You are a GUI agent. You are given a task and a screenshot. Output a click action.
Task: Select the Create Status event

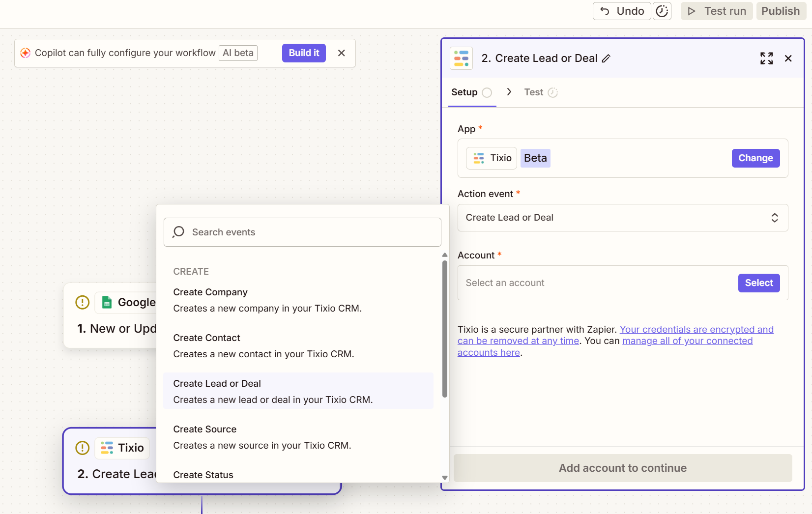point(298,474)
